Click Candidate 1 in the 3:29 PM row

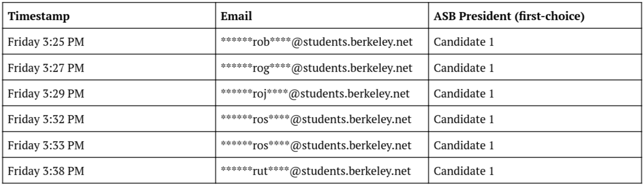point(464,94)
